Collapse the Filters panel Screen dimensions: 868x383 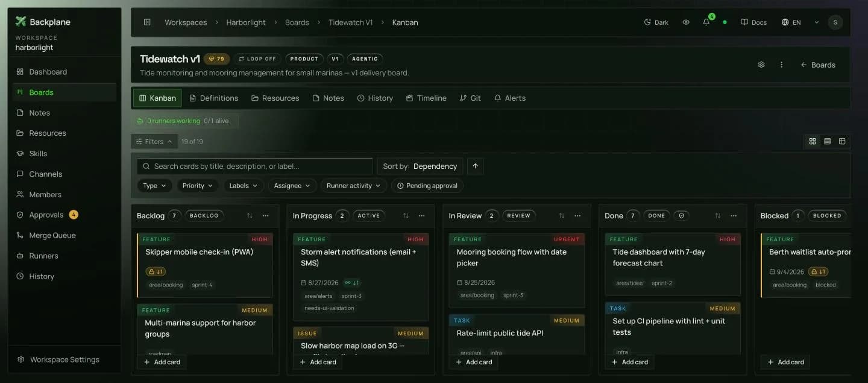click(154, 142)
